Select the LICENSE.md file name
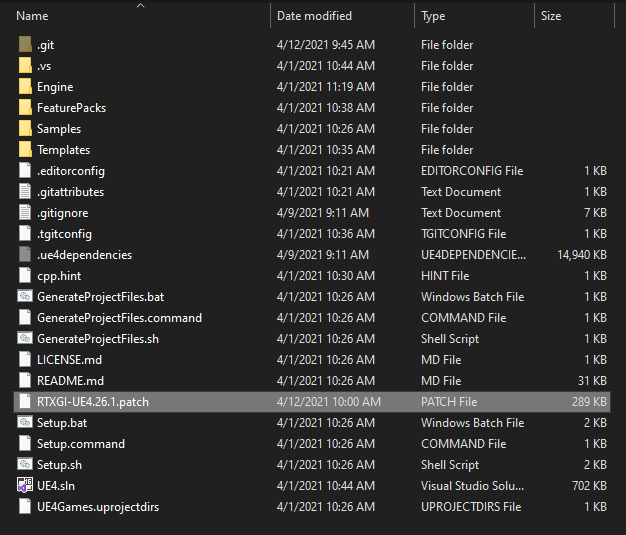This screenshot has width=626, height=535. coord(69,360)
